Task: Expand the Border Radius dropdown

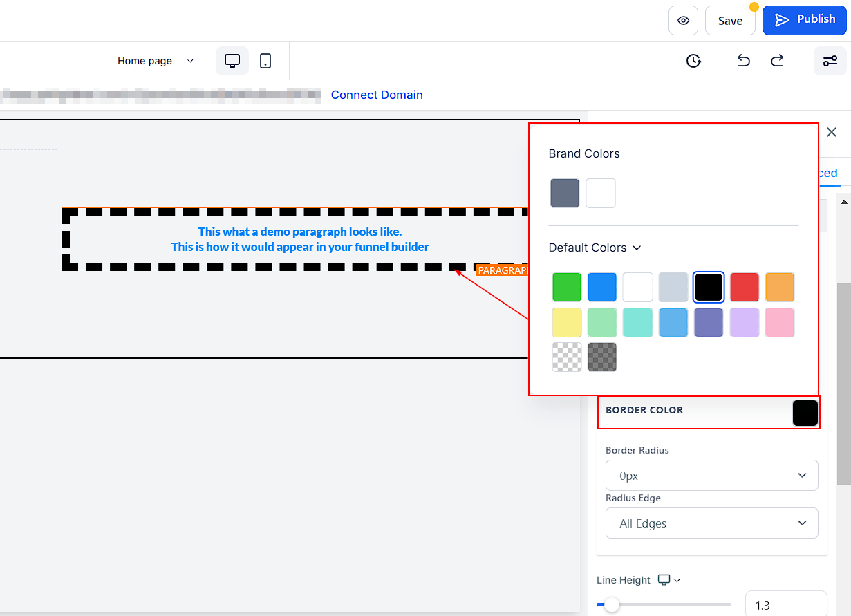Action: 711,476
